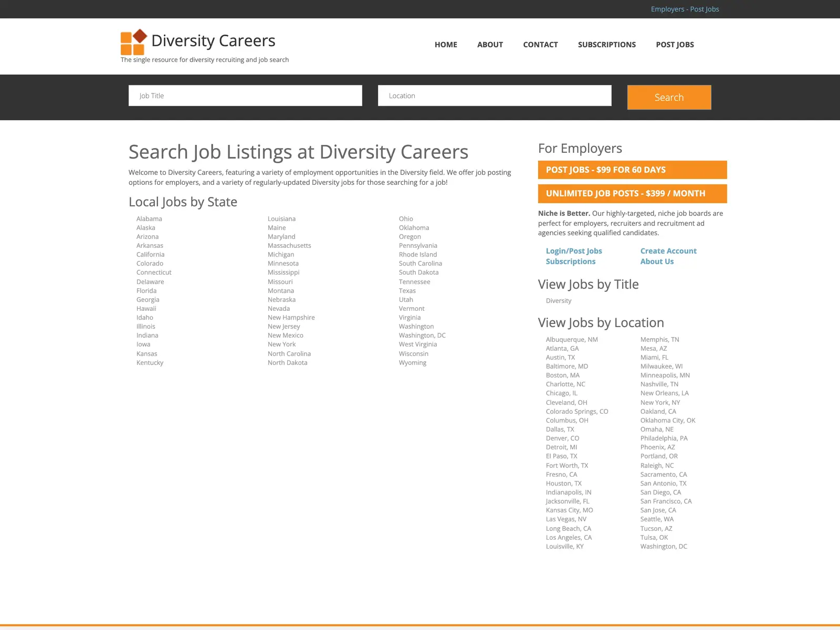View jobs in Tulsa, OK
The height and width of the screenshot is (630, 840).
[x=654, y=538]
